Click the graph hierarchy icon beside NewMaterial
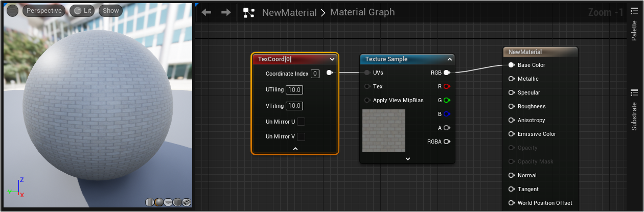This screenshot has height=212, width=644. [x=249, y=13]
